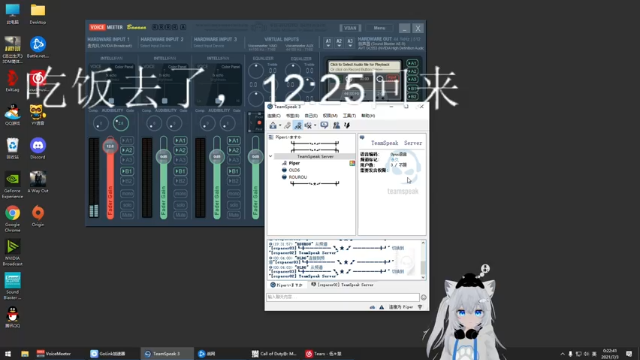
Task: Toggle A1 bus on Hardware Input 1
Action: coord(127,140)
